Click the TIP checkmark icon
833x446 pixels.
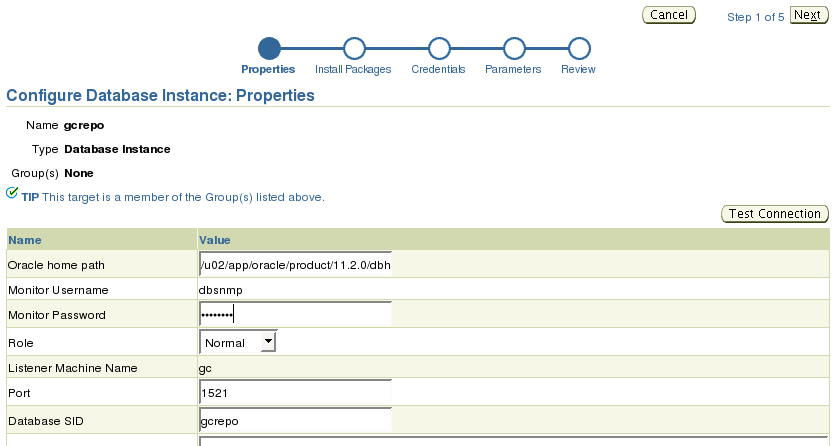click(12, 193)
